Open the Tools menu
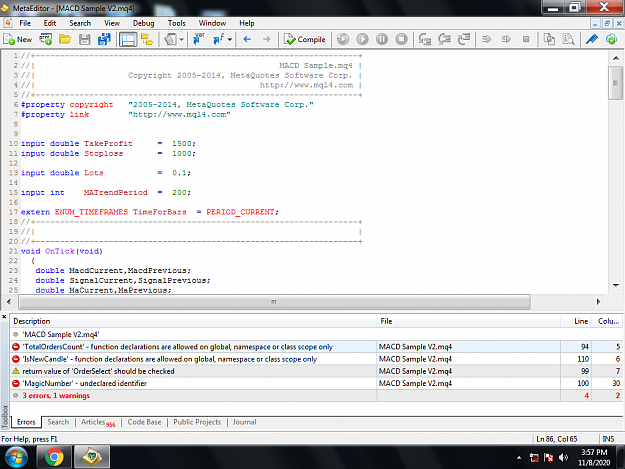 tap(177, 23)
